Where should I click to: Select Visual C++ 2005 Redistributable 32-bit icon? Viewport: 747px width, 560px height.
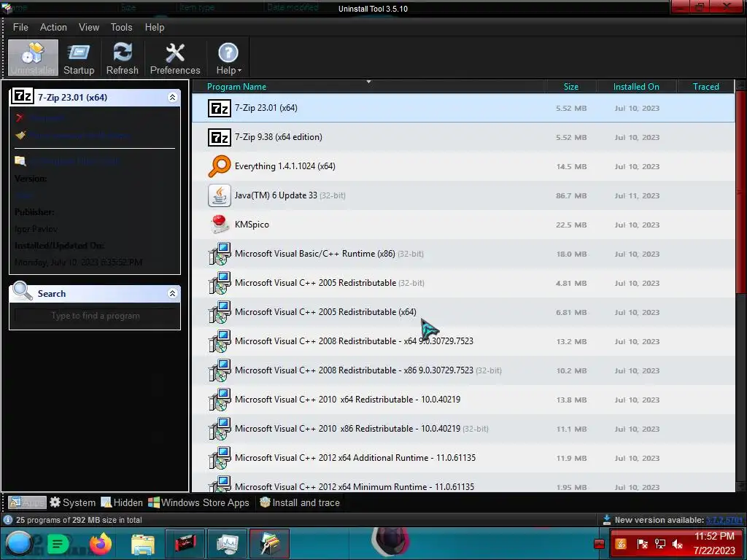click(x=220, y=283)
